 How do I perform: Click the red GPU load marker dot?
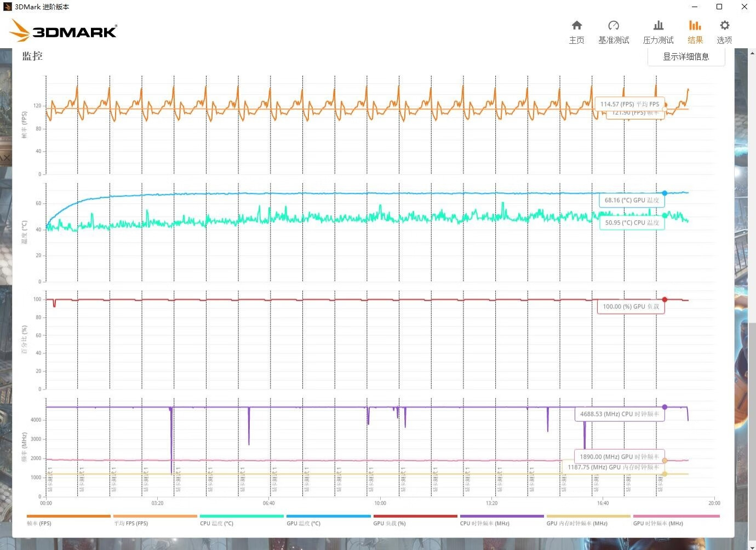665,300
